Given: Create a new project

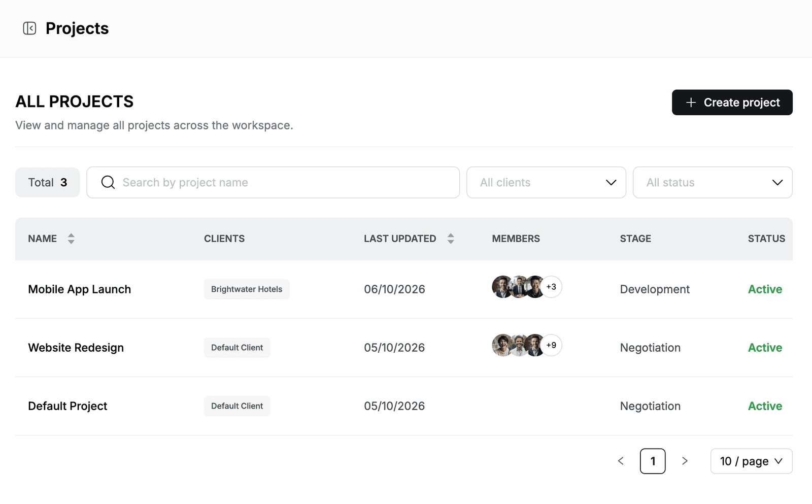Looking at the screenshot, I should (x=732, y=103).
